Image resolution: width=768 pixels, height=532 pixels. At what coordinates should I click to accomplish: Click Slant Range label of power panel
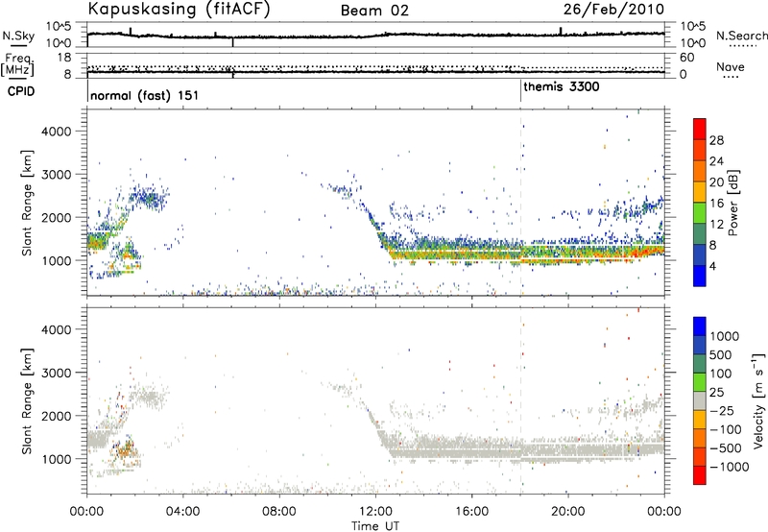(x=27, y=203)
